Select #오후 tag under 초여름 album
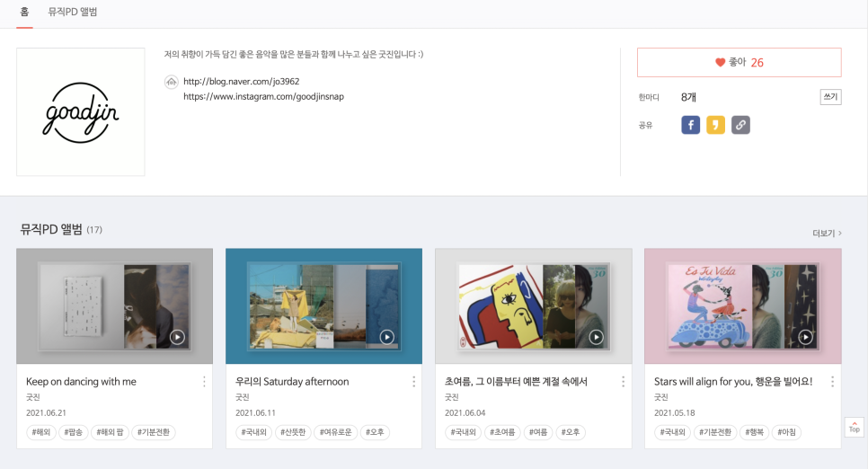 coord(571,432)
